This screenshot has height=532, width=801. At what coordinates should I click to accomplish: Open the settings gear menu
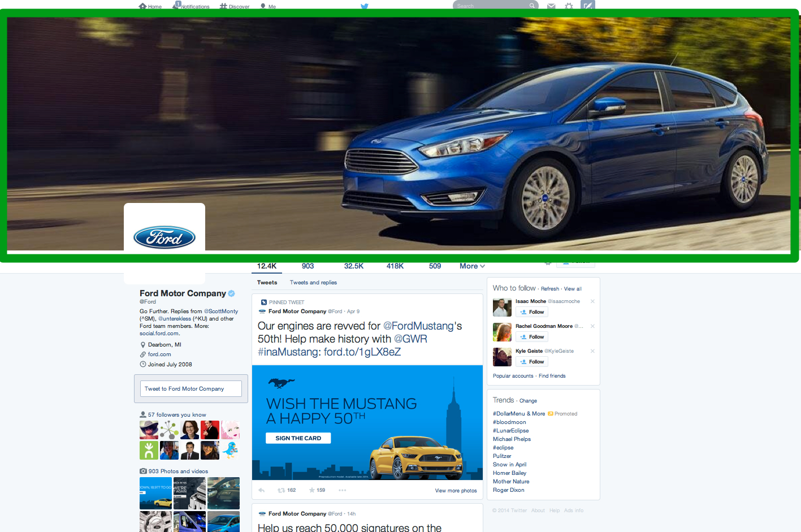569,6
